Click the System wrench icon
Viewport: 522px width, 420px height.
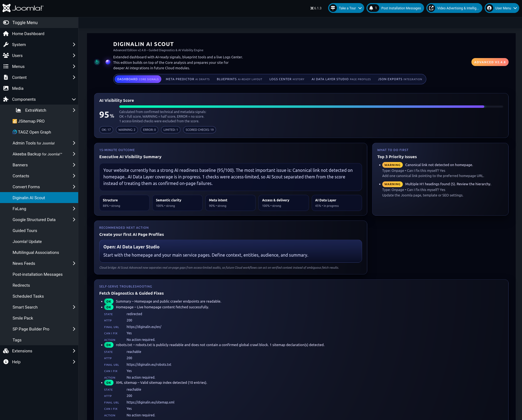[x=6, y=44]
